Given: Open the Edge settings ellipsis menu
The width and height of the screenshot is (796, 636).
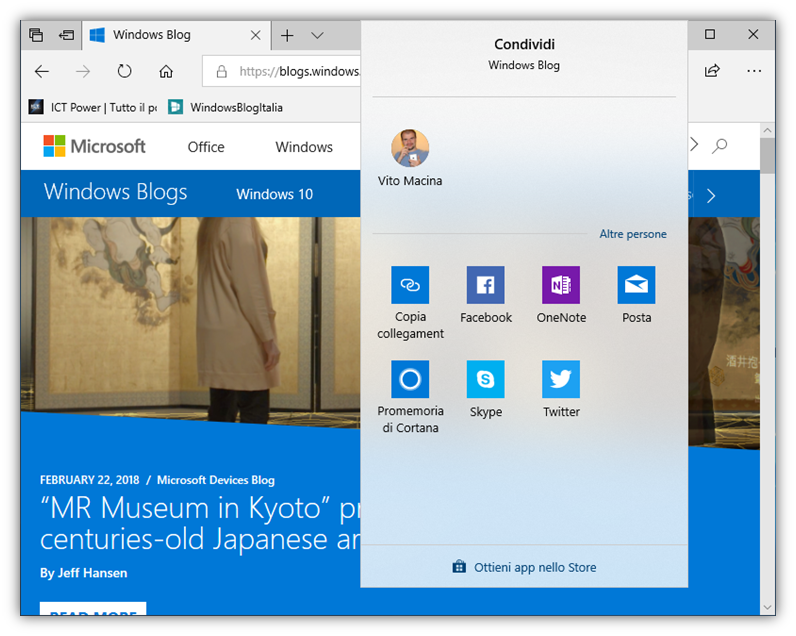Looking at the screenshot, I should [x=753, y=71].
